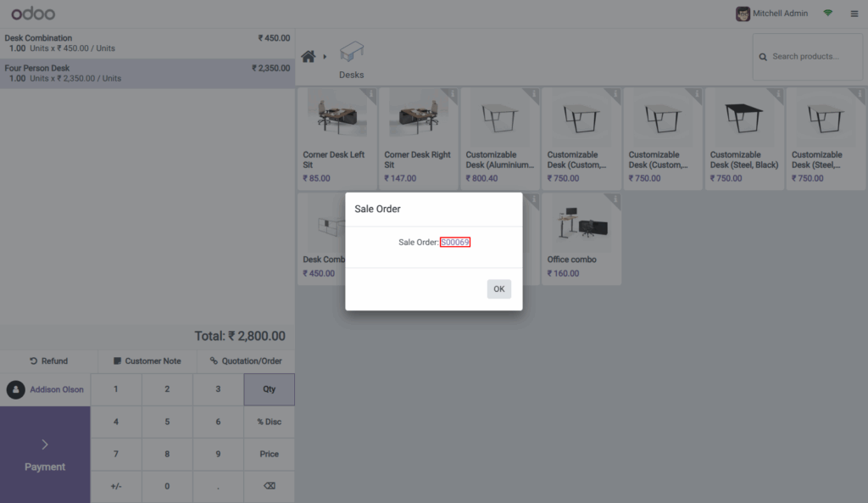Confirm the Sale Order dialog with OK
This screenshot has height=503, width=868.
pyautogui.click(x=498, y=288)
